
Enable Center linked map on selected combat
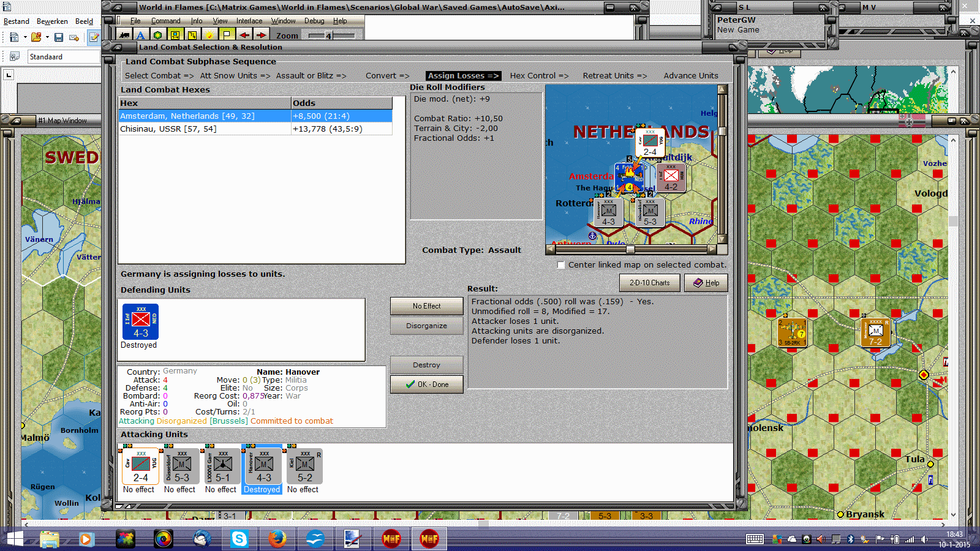tap(561, 265)
